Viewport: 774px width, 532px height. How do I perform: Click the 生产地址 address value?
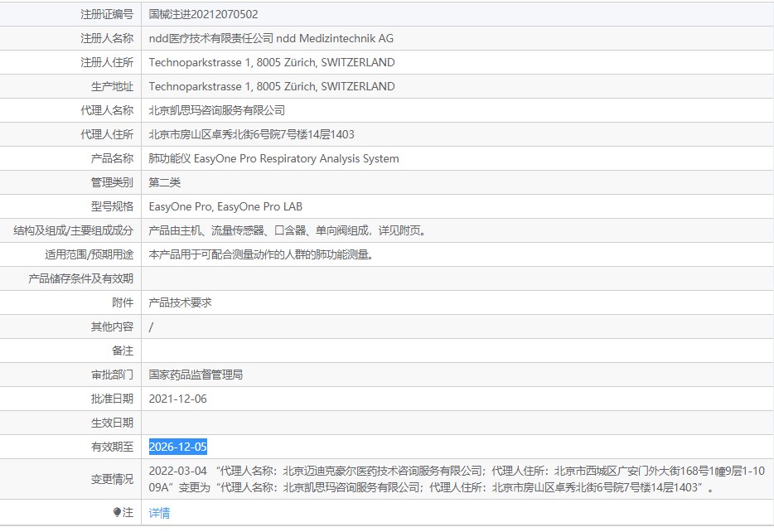point(272,86)
